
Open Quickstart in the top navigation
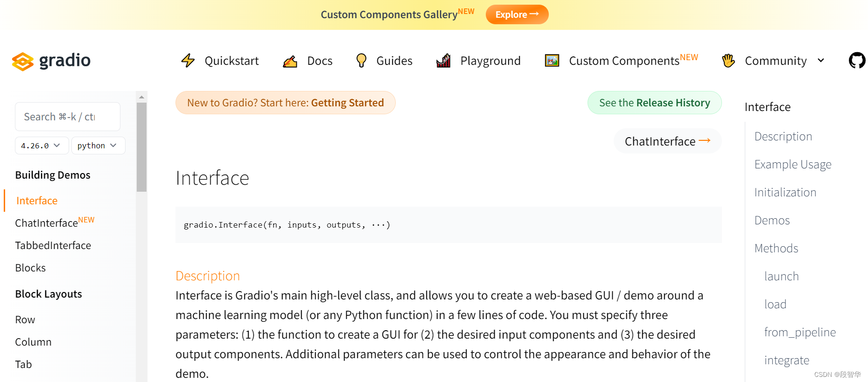(231, 61)
